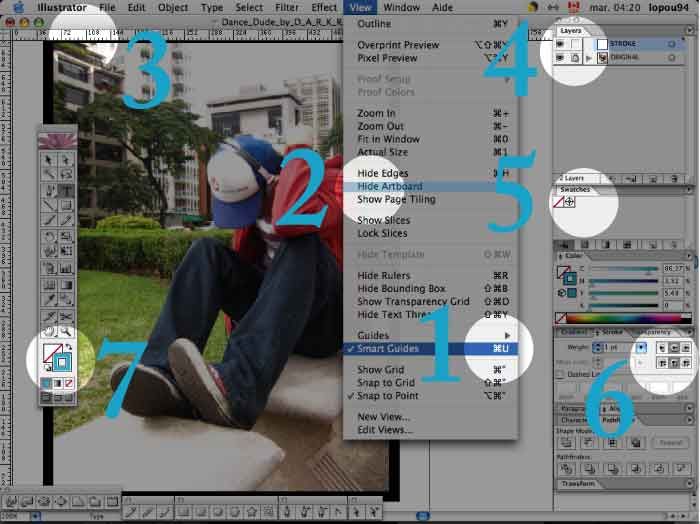700x524 pixels.
Task: Select the Eyedropper tool
Action: [49, 299]
